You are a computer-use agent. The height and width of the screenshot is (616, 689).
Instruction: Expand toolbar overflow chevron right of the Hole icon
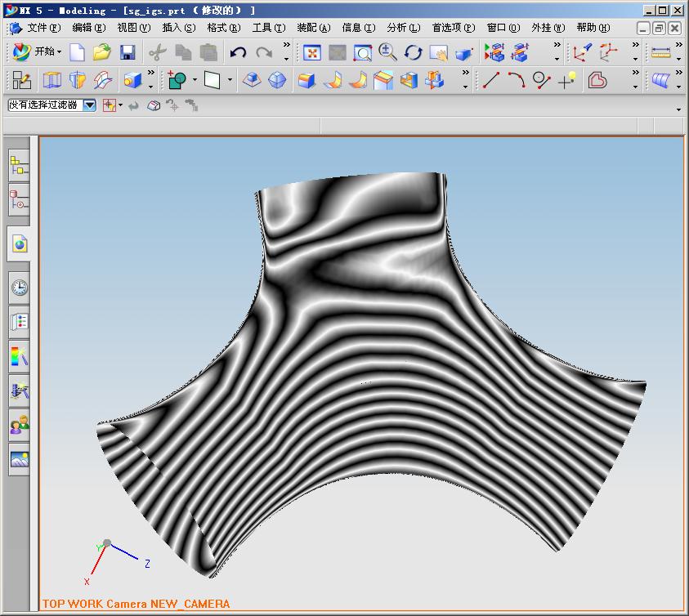(150, 72)
